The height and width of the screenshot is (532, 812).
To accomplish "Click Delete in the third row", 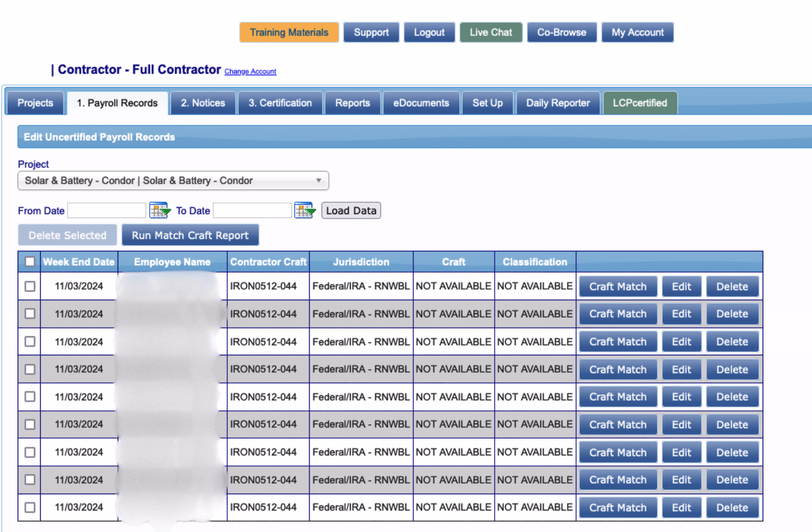I will click(x=732, y=341).
